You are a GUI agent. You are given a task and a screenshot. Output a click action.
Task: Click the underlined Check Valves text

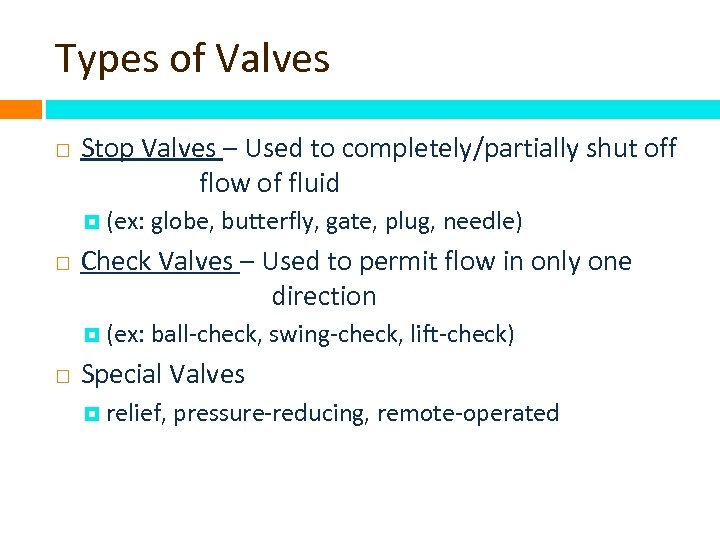[x=157, y=262]
